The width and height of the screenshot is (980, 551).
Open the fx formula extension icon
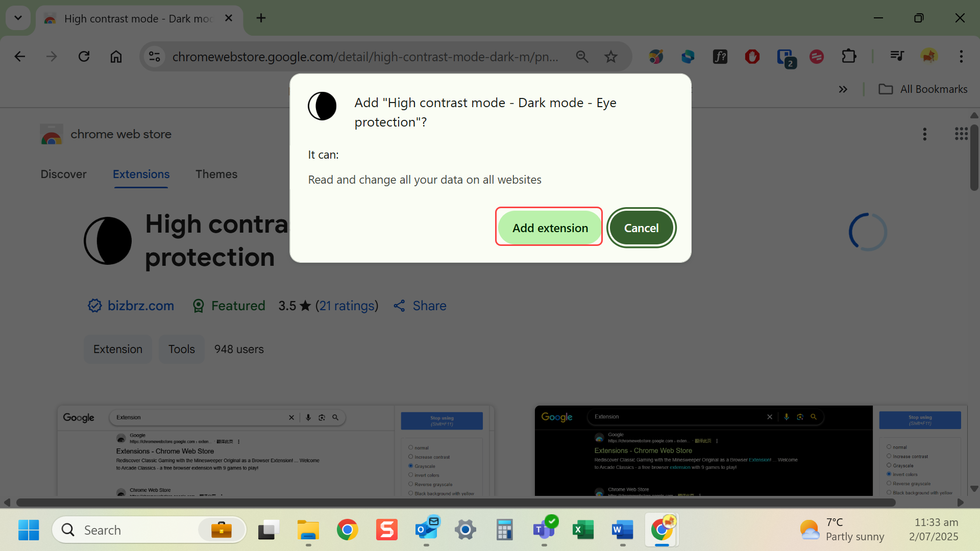(x=720, y=57)
